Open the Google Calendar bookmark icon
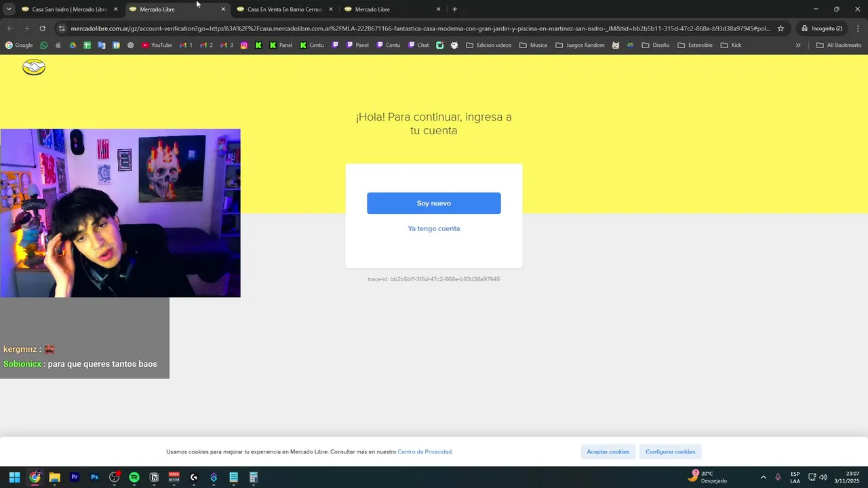This screenshot has width=868, height=488. 116,45
